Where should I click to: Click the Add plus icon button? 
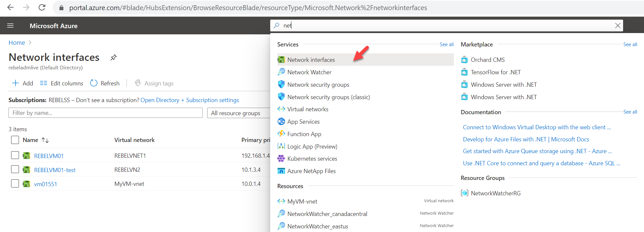(23, 83)
